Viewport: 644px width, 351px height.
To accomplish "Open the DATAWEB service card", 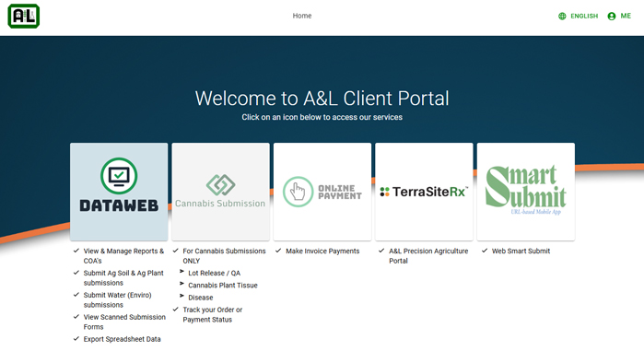I will 119,192.
